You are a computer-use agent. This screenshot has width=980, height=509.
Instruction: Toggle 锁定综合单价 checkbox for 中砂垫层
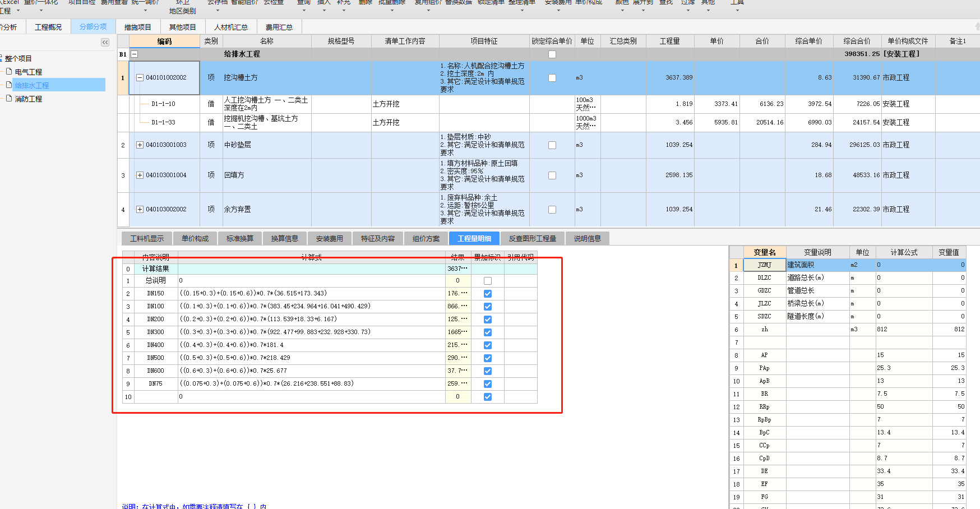(552, 145)
